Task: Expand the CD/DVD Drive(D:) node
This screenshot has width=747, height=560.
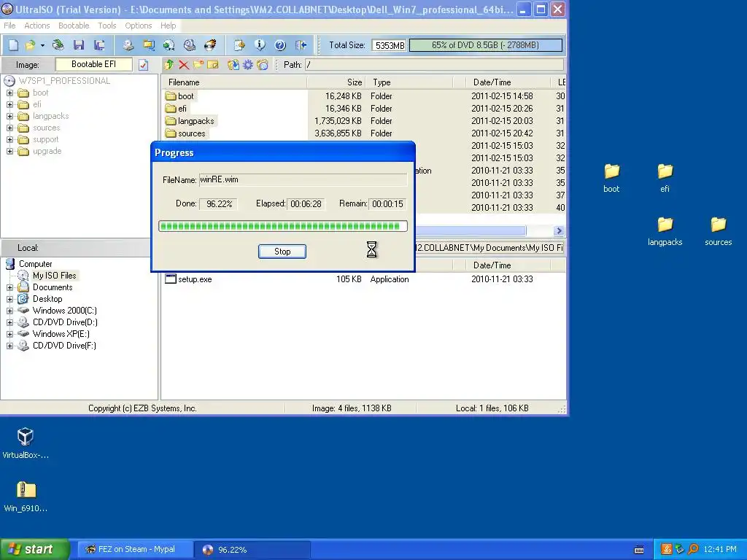Action: pos(9,322)
